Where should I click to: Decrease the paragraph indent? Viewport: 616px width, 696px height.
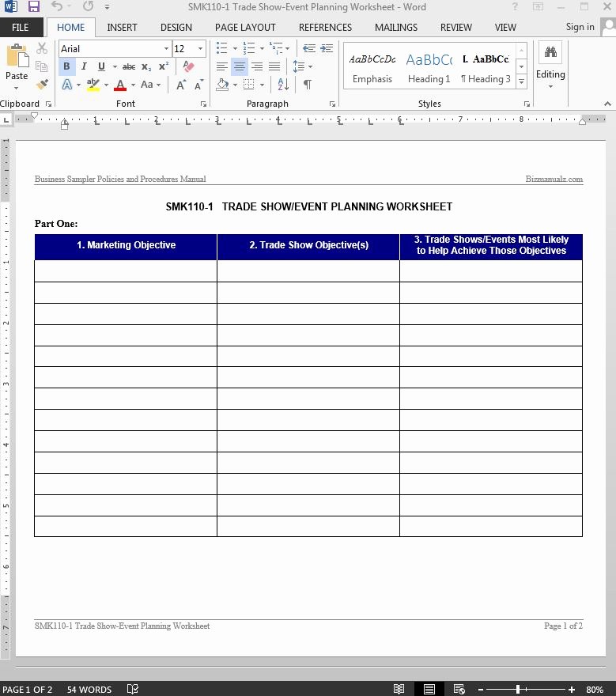(309, 48)
